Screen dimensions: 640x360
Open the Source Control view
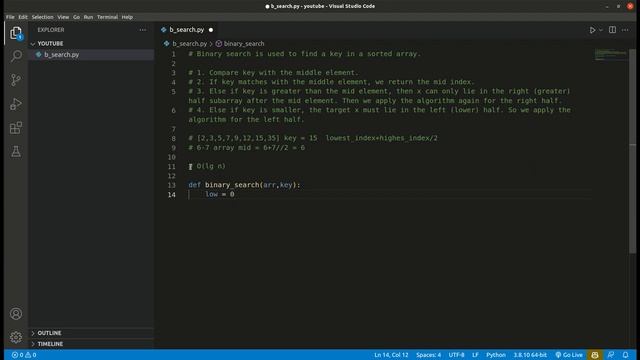coord(16,80)
